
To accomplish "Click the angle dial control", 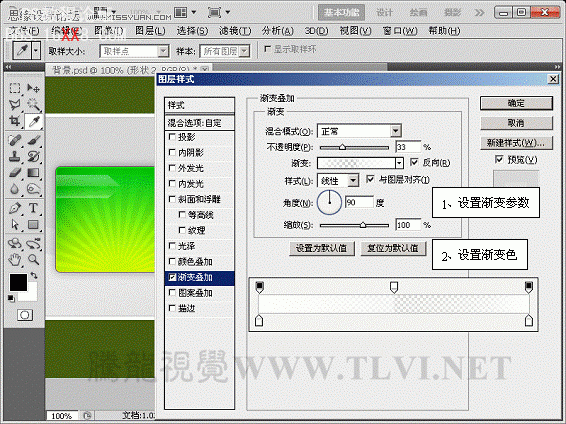I will [x=329, y=202].
